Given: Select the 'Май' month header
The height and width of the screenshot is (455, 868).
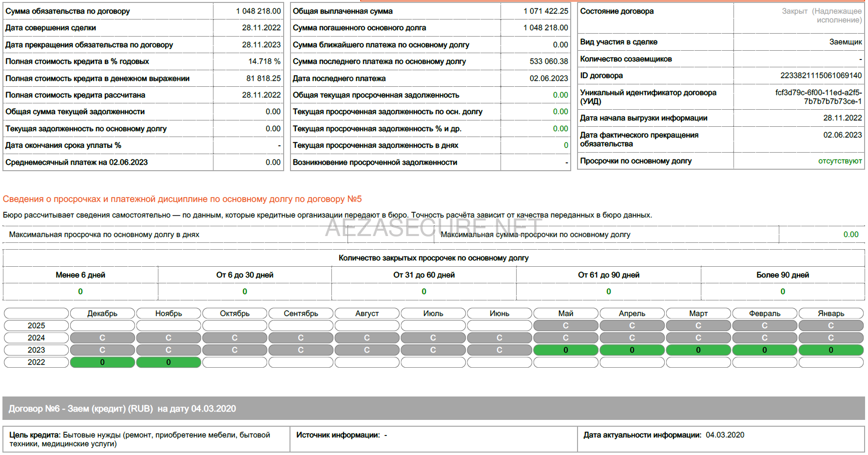Looking at the screenshot, I should coord(566,314).
